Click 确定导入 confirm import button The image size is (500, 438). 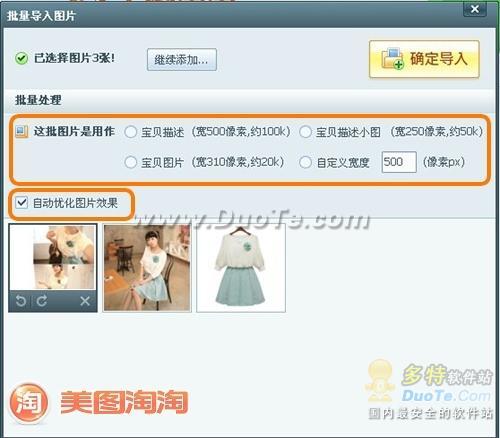point(424,59)
